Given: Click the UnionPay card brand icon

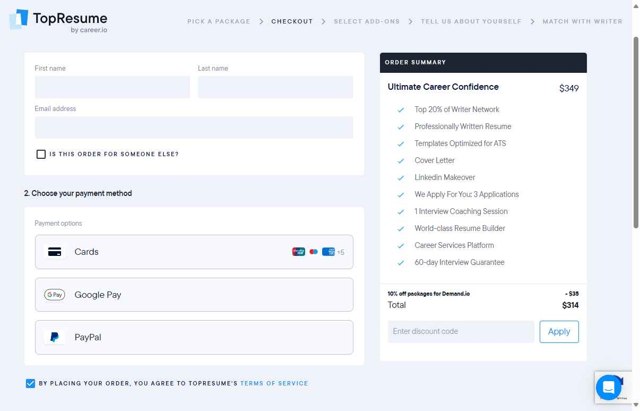Looking at the screenshot, I should click(298, 252).
